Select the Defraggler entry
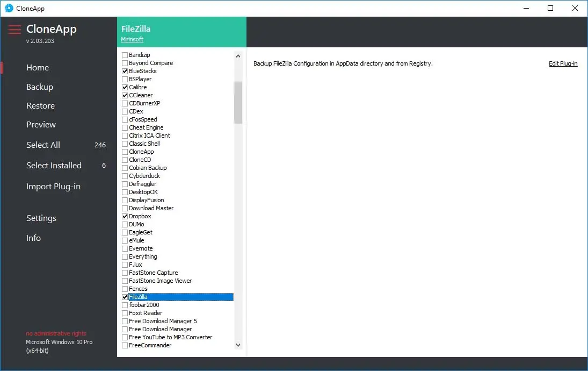Screen dimensions: 588x371 (x=142, y=184)
